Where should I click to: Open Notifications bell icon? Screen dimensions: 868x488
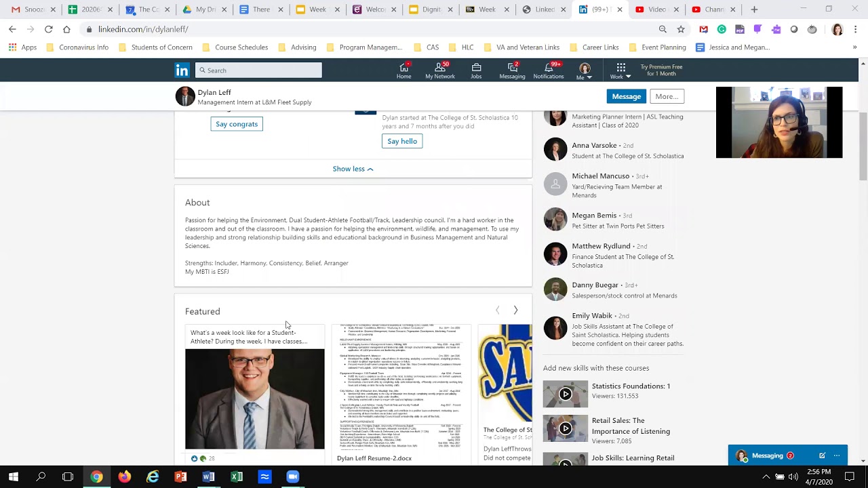549,71
